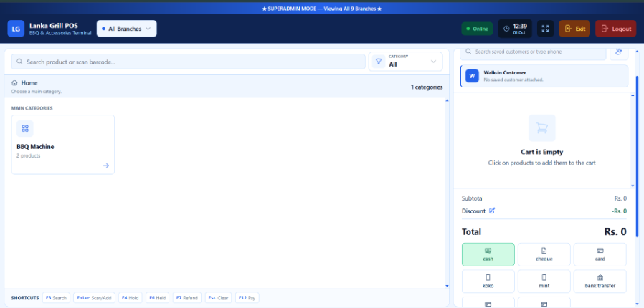
Task: Click the funnel filter icon
Action: point(379,62)
